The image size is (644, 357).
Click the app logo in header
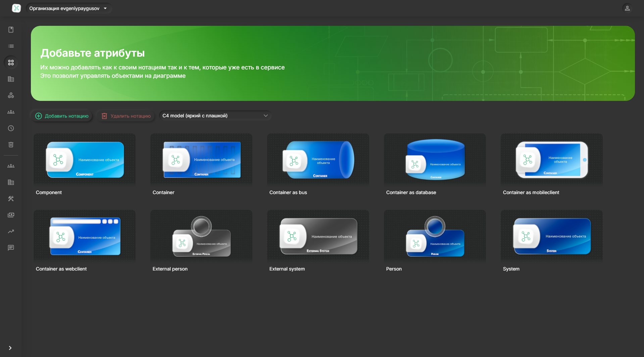click(16, 8)
